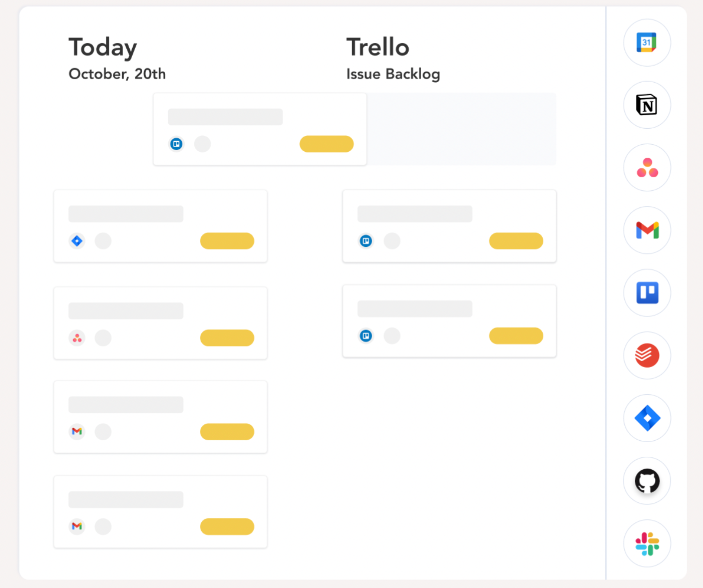The image size is (703, 588).
Task: Select the Slack icon in sidebar
Action: pos(647,543)
